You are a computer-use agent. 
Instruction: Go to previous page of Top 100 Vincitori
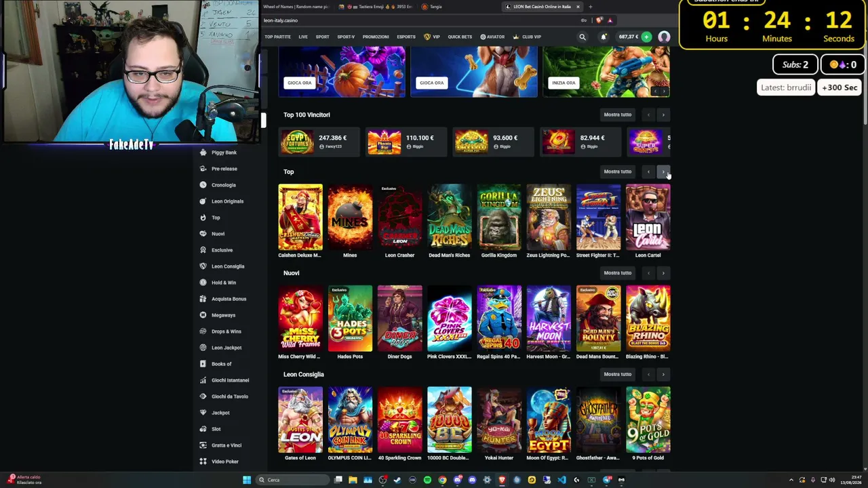click(648, 115)
